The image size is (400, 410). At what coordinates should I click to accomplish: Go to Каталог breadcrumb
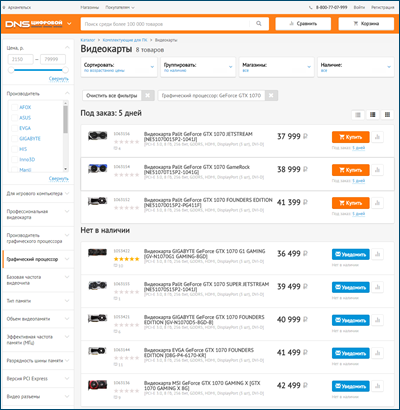tap(88, 40)
